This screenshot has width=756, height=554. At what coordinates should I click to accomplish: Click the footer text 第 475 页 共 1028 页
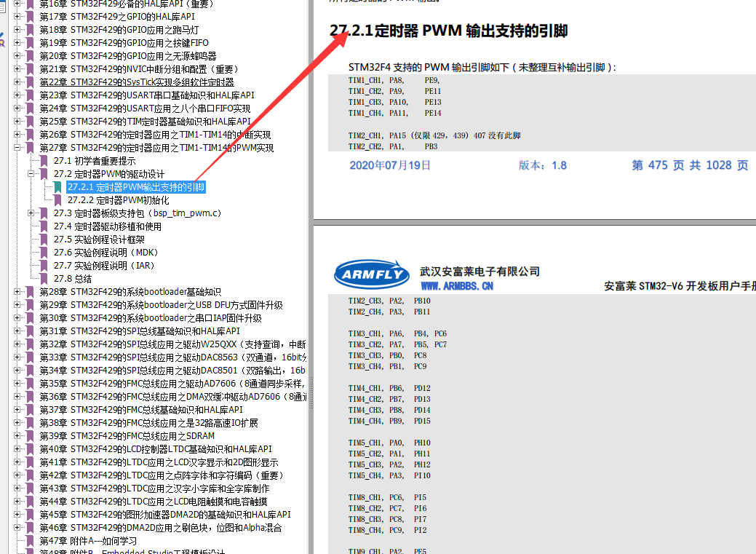point(690,165)
